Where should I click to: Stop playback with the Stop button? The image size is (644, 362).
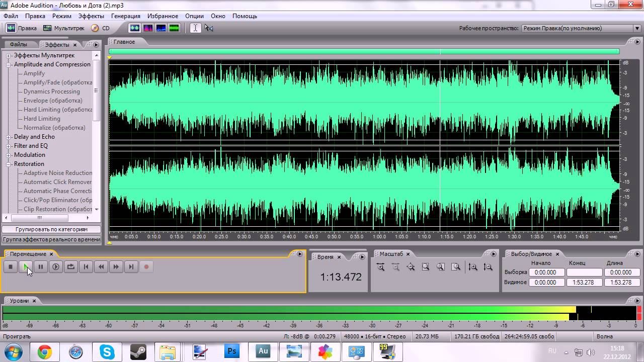[x=11, y=267]
